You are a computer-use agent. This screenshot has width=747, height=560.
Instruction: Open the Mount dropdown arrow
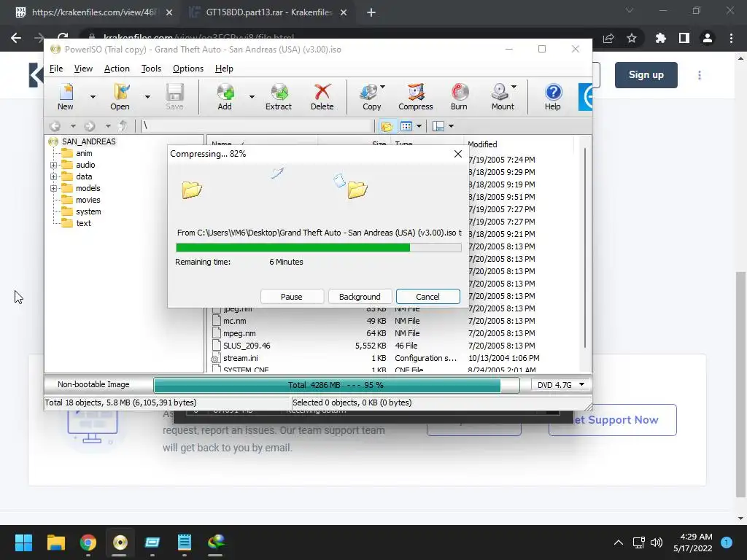pyautogui.click(x=514, y=87)
